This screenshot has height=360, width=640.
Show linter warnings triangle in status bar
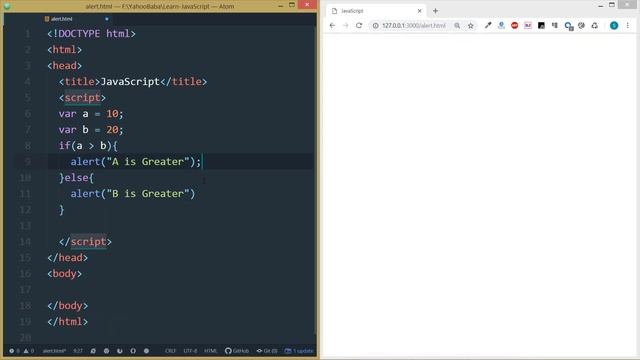[x=29, y=351]
